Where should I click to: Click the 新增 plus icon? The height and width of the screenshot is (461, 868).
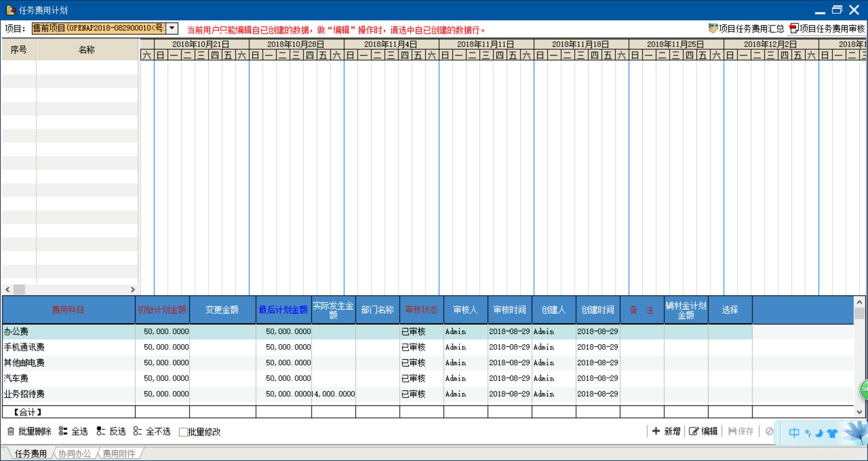[656, 431]
